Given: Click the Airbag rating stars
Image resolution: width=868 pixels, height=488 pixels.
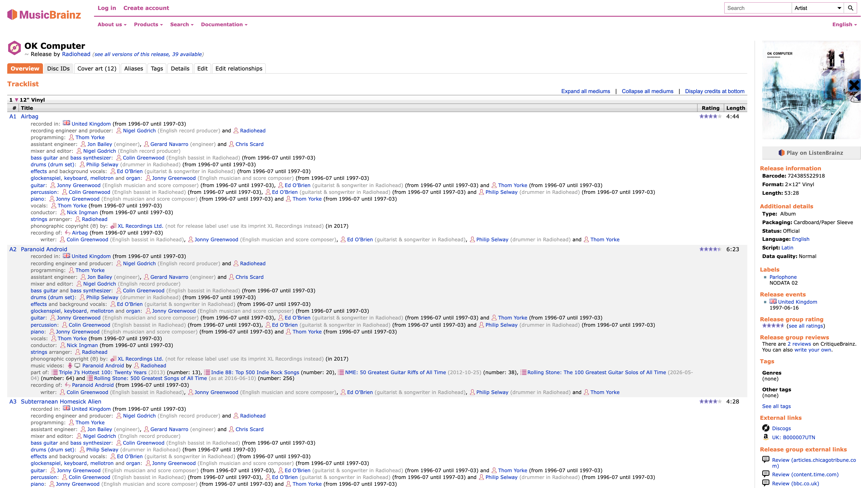Looking at the screenshot, I should [x=710, y=117].
